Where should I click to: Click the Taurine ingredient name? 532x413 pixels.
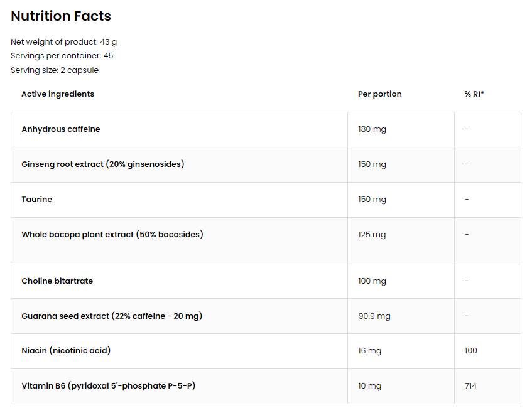coord(37,200)
